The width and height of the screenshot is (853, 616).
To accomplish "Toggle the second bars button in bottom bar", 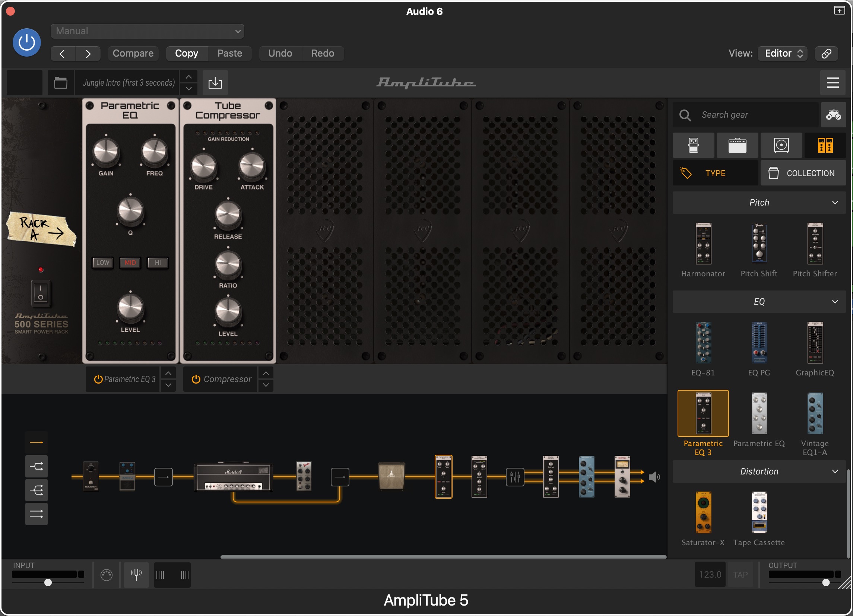I will coord(184,575).
